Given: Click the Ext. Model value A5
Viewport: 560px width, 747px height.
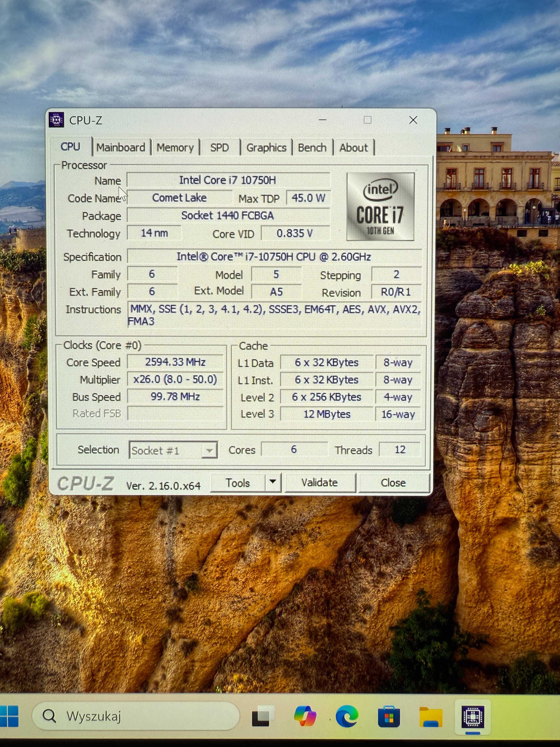Looking at the screenshot, I should [276, 292].
